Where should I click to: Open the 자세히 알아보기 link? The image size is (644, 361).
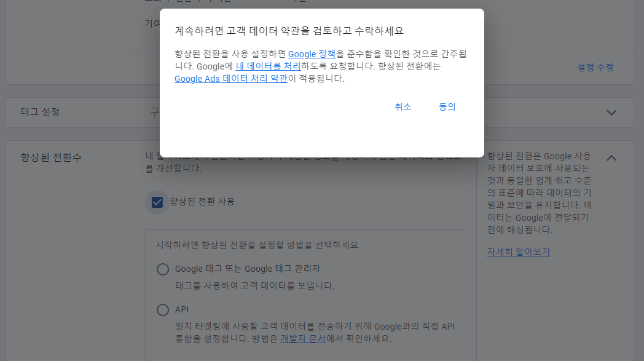(518, 252)
